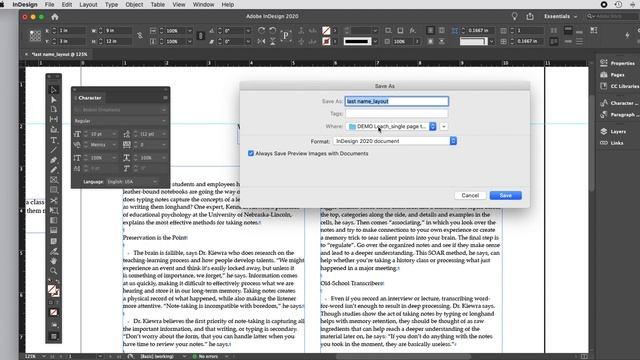Image resolution: width=640 pixels, height=360 pixels.
Task: Open the InDesign application menu
Action: coord(25,4)
